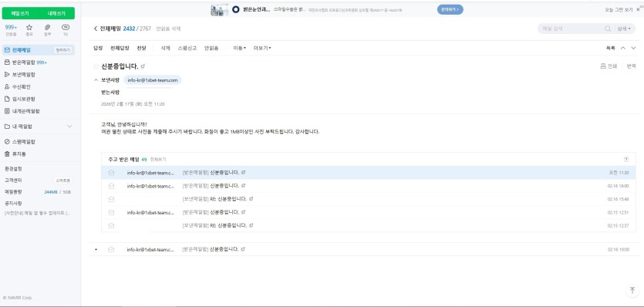
Task: Click envelope icon in bottom 02.16 16:00 row
Action: 111,249
